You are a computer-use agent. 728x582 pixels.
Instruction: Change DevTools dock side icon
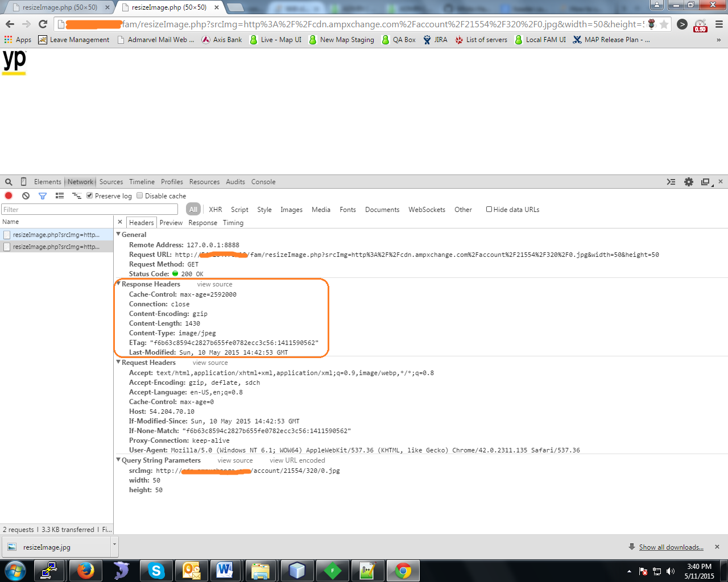(x=706, y=182)
